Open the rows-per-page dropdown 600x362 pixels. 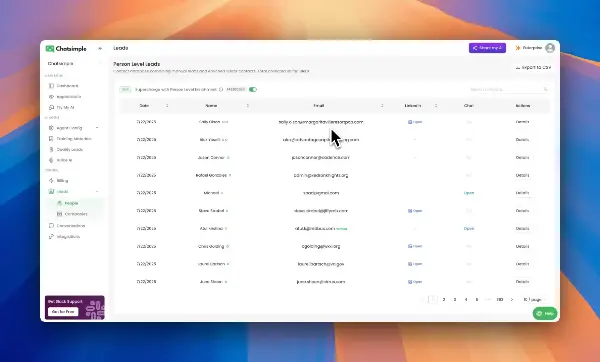tap(534, 300)
